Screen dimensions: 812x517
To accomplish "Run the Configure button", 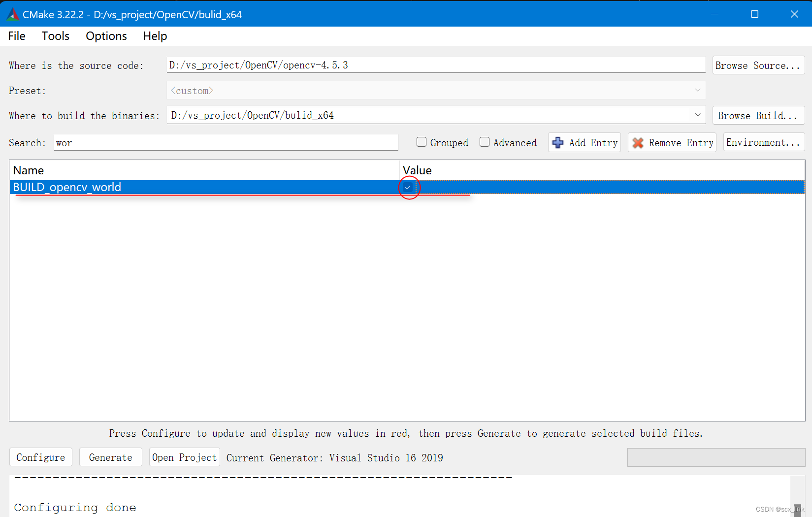I will (x=41, y=457).
